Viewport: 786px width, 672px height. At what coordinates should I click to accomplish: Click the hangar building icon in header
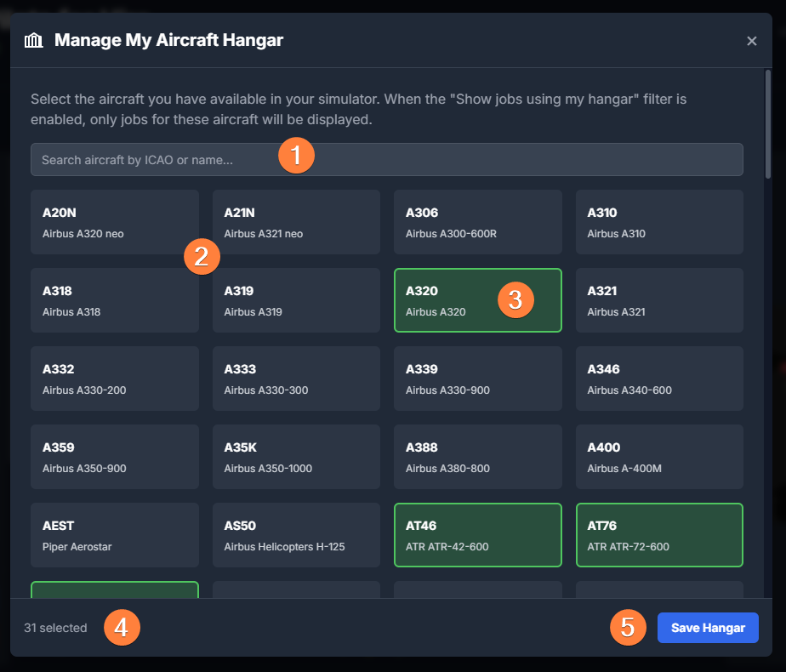click(34, 40)
